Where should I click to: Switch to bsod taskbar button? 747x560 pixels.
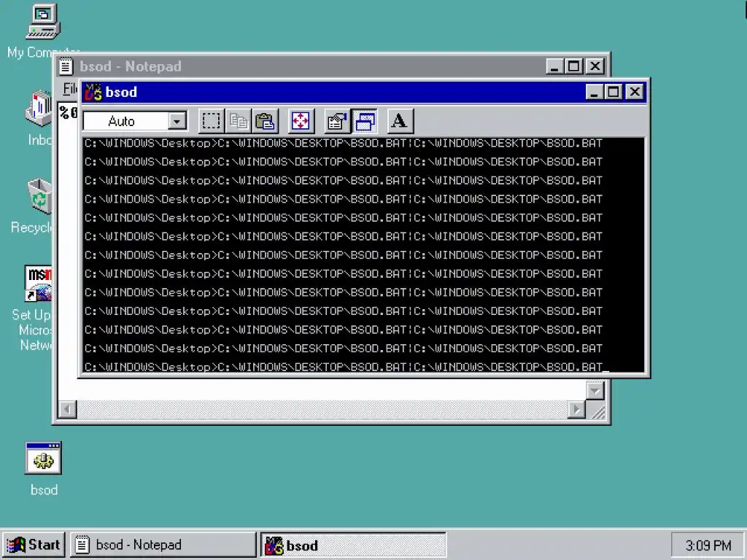click(x=353, y=545)
